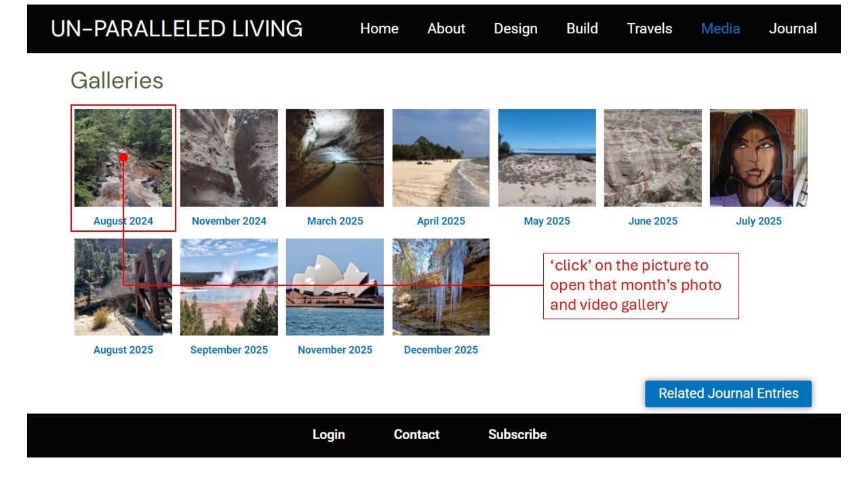Open the July 2025 mural gallery image
The image size is (868, 488).
[758, 157]
